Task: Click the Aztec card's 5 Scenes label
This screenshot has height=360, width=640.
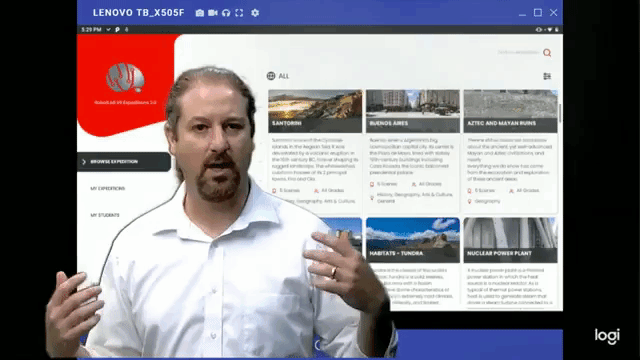Action: click(x=485, y=191)
